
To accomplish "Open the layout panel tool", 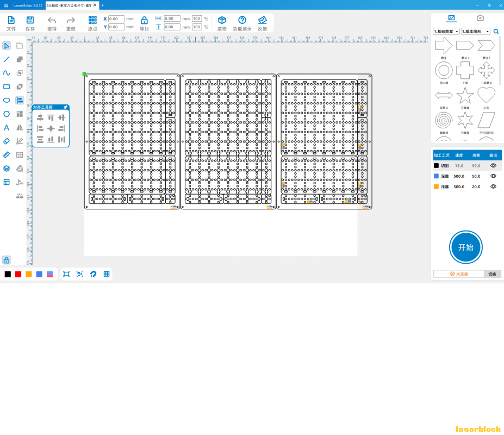I will pyautogui.click(x=7, y=182).
